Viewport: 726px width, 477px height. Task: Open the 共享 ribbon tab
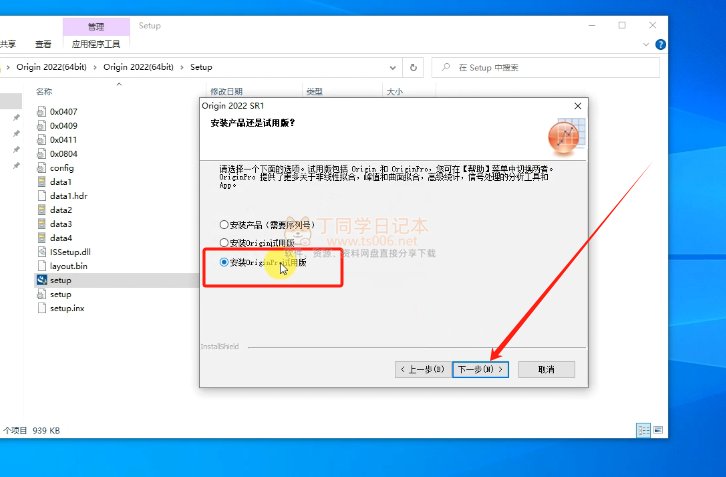7,44
